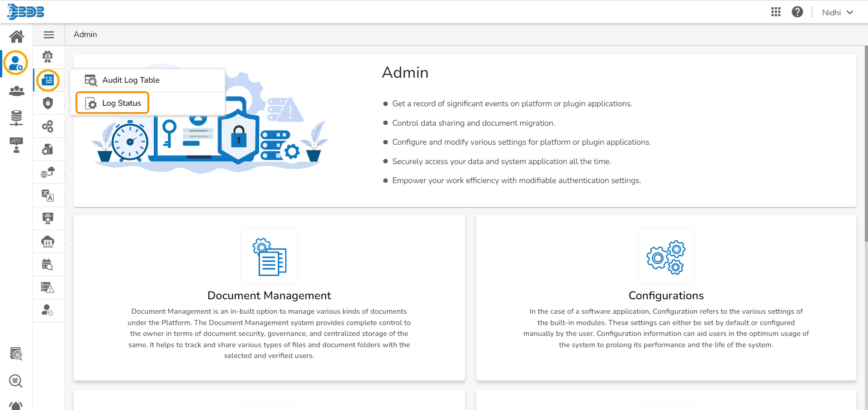Open the settings gears icon

(x=48, y=126)
